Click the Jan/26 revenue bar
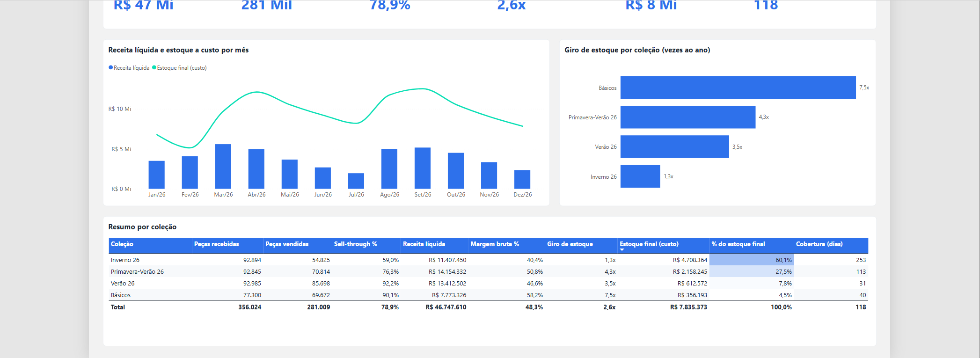The height and width of the screenshot is (358, 980). (x=157, y=175)
